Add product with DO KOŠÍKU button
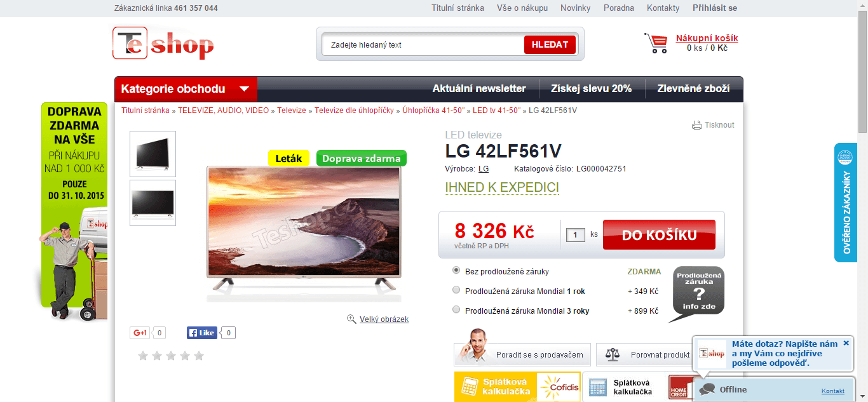This screenshot has width=868, height=402. coord(659,234)
